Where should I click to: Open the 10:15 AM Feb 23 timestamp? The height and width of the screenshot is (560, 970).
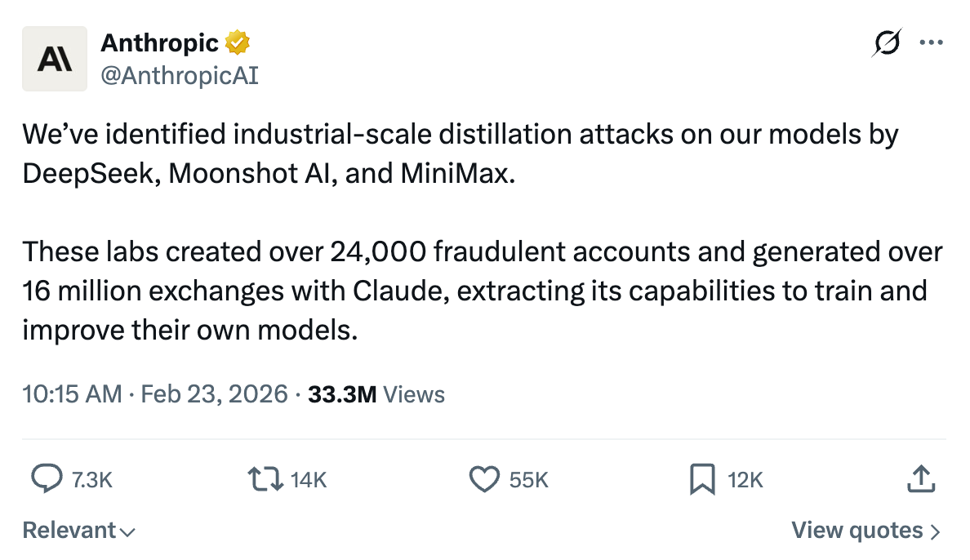(x=155, y=395)
